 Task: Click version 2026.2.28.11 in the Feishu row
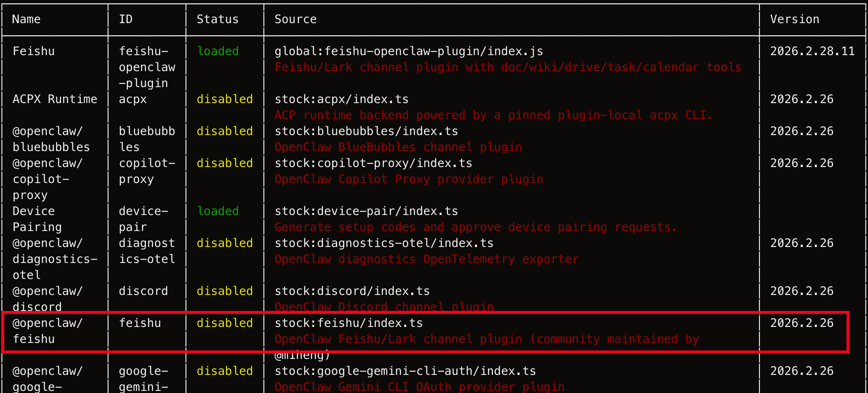pos(812,51)
